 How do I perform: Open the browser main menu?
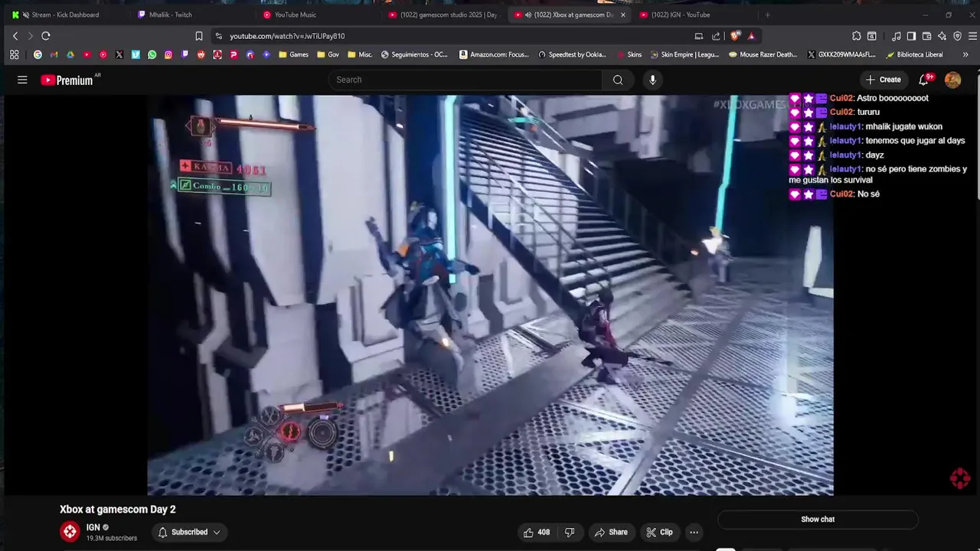pyautogui.click(x=973, y=36)
